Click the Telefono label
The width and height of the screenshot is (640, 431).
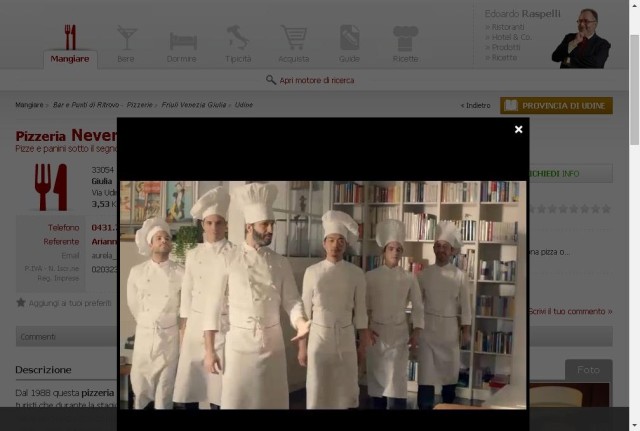tap(63, 228)
